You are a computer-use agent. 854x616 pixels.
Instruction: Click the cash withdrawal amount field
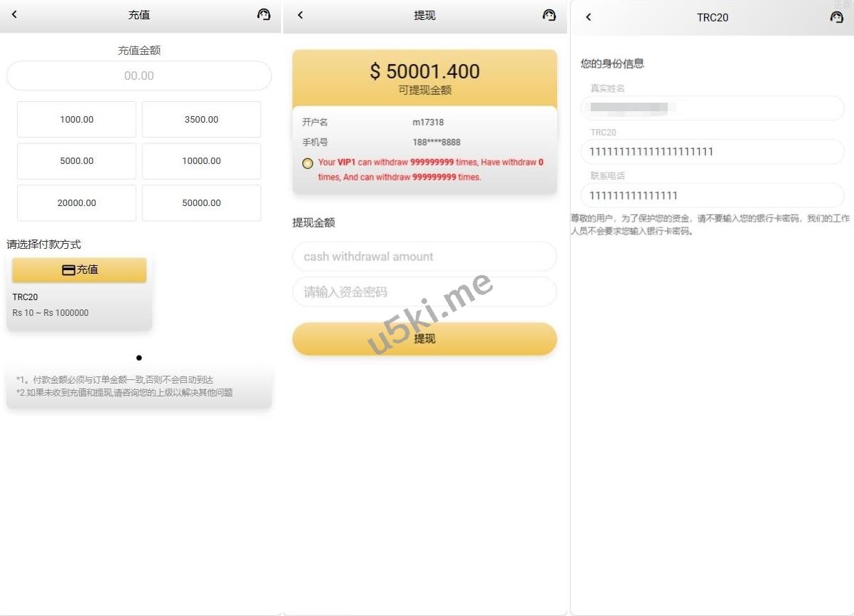click(x=425, y=256)
